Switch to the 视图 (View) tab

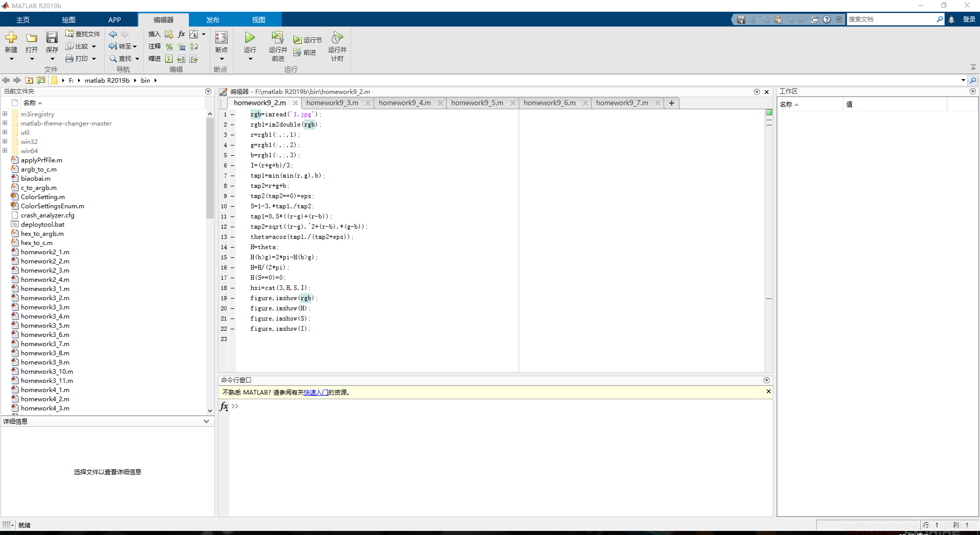tap(259, 20)
